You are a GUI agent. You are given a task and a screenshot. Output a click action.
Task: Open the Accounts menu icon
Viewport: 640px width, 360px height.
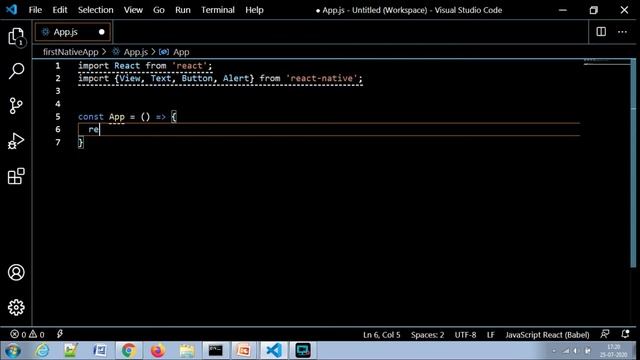(16, 272)
